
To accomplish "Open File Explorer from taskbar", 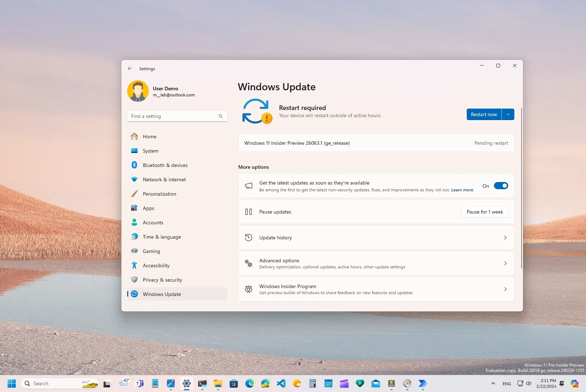I will point(218,384).
